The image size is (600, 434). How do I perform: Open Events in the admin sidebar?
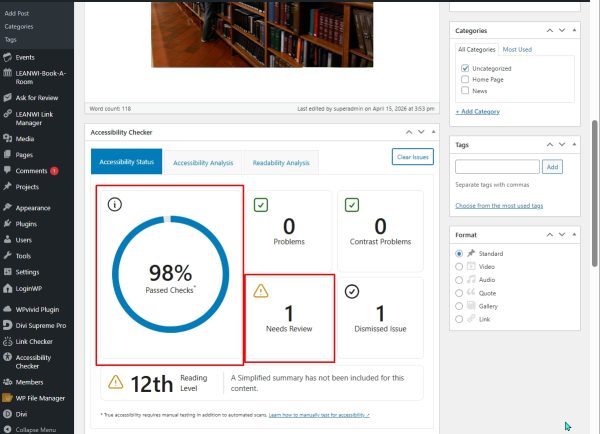coord(25,57)
